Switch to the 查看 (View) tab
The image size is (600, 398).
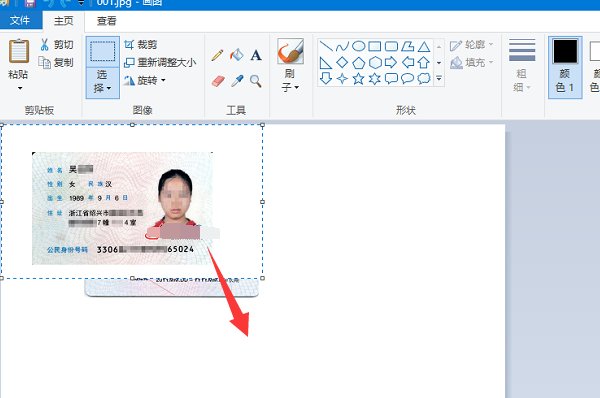click(106, 21)
